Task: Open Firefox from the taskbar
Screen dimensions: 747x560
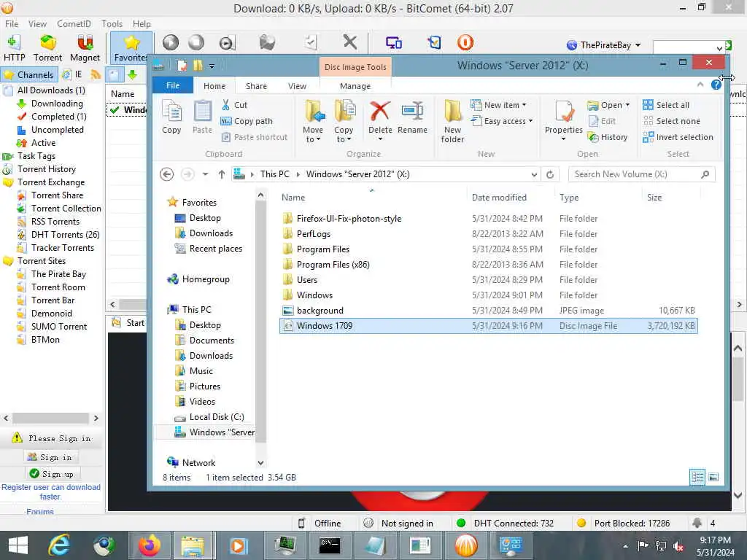Action: coord(149,545)
